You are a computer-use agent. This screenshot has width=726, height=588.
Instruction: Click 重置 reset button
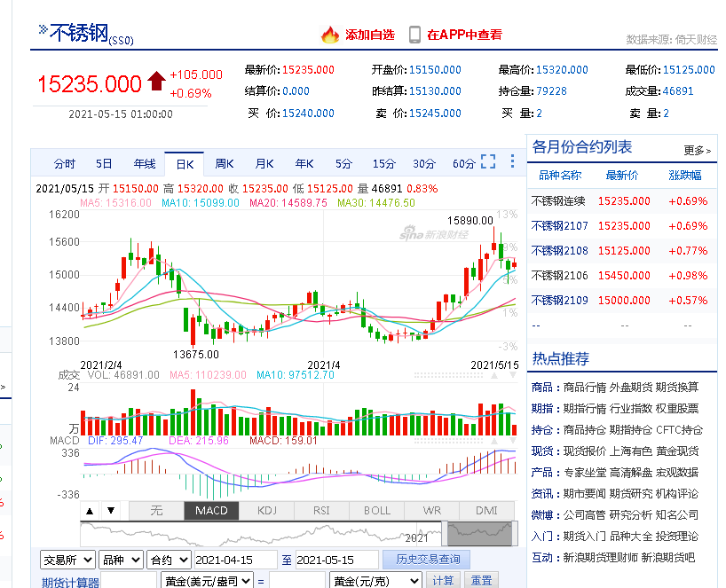click(482, 580)
